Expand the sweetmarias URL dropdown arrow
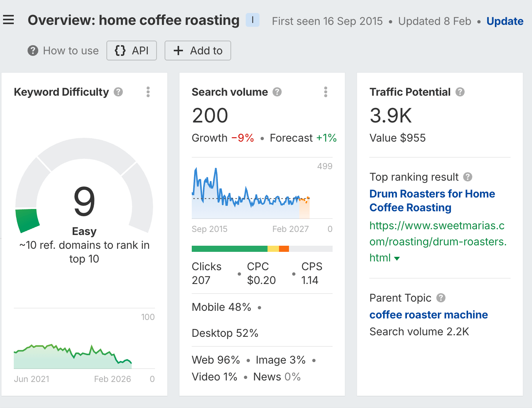This screenshot has width=532, height=408. (397, 259)
